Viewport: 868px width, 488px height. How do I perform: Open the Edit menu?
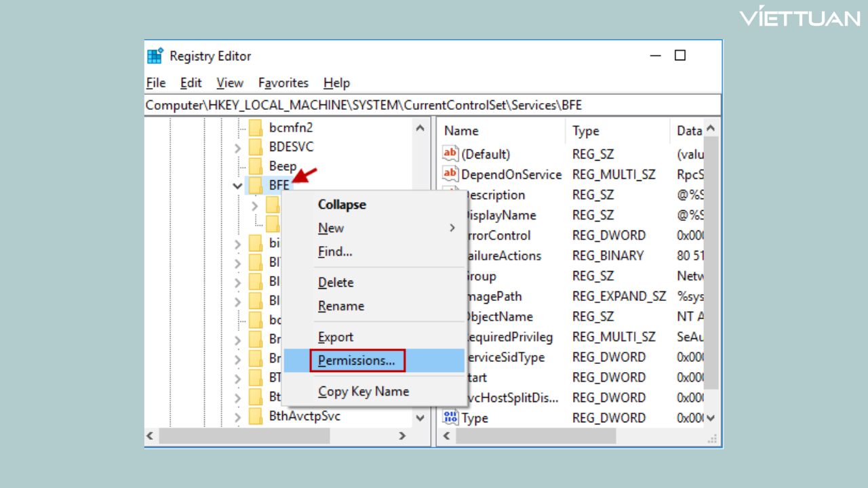[191, 83]
